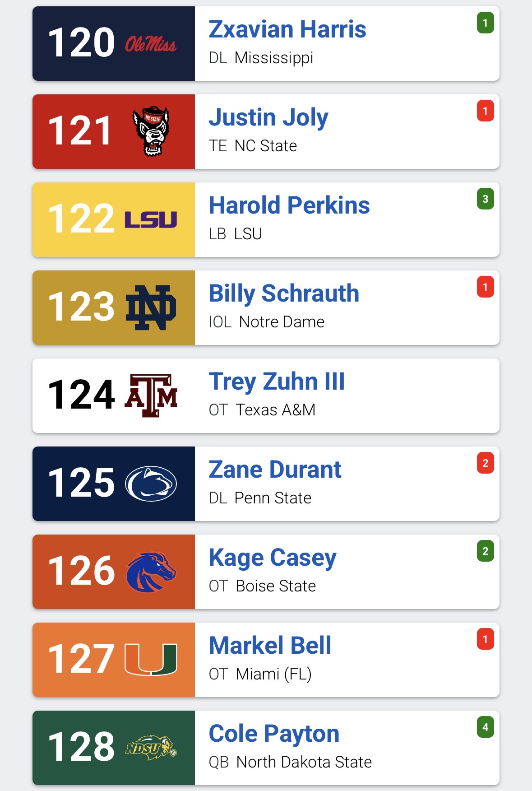The height and width of the screenshot is (791, 532).
Task: Select Harold Perkins name link
Action: point(289,205)
